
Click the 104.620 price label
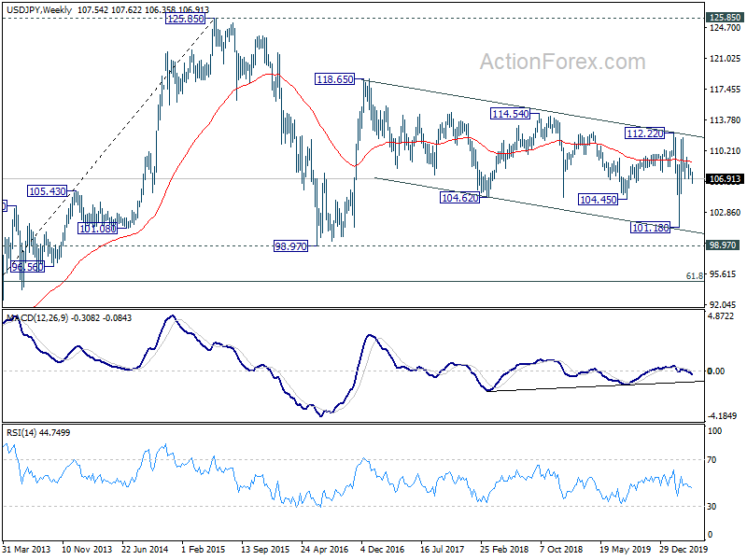(x=459, y=198)
